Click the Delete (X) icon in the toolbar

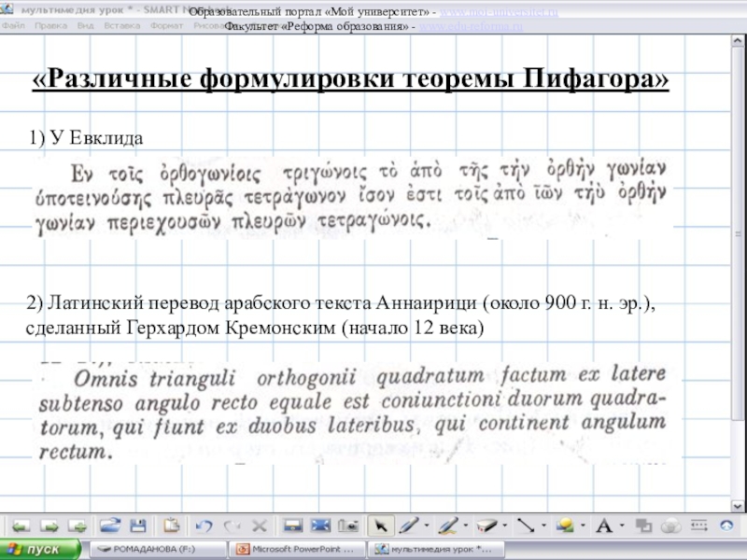260,525
